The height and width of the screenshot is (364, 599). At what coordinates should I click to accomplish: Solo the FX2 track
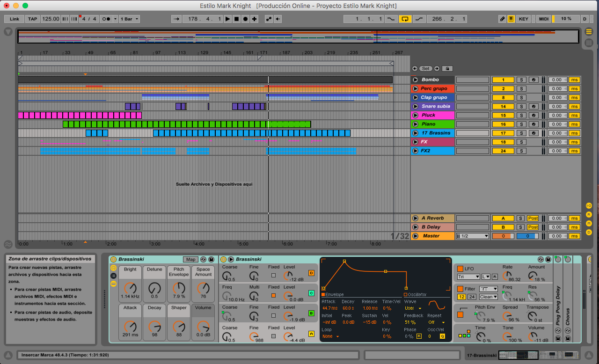pyautogui.click(x=521, y=151)
